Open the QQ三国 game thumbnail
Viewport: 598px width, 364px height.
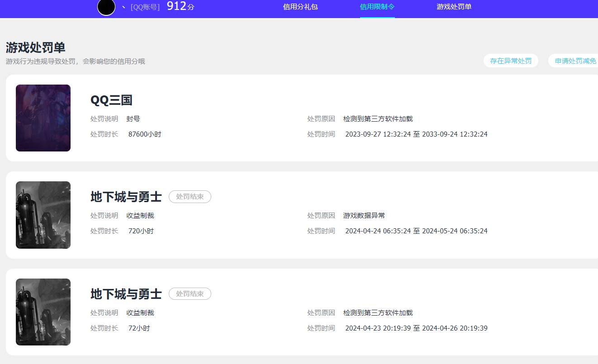point(43,118)
